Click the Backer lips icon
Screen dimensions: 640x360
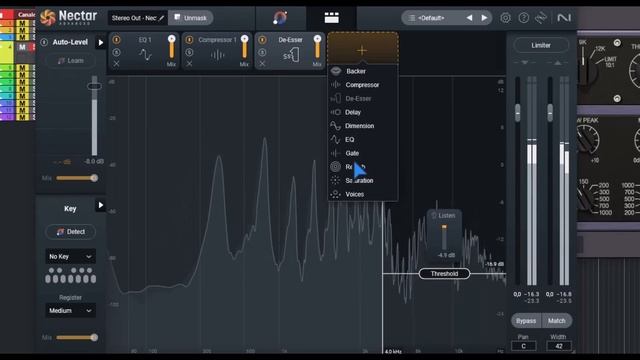tap(336, 71)
